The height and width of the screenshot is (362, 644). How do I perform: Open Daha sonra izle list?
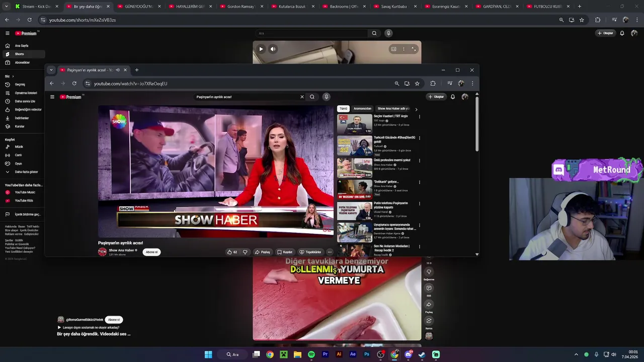(25, 101)
